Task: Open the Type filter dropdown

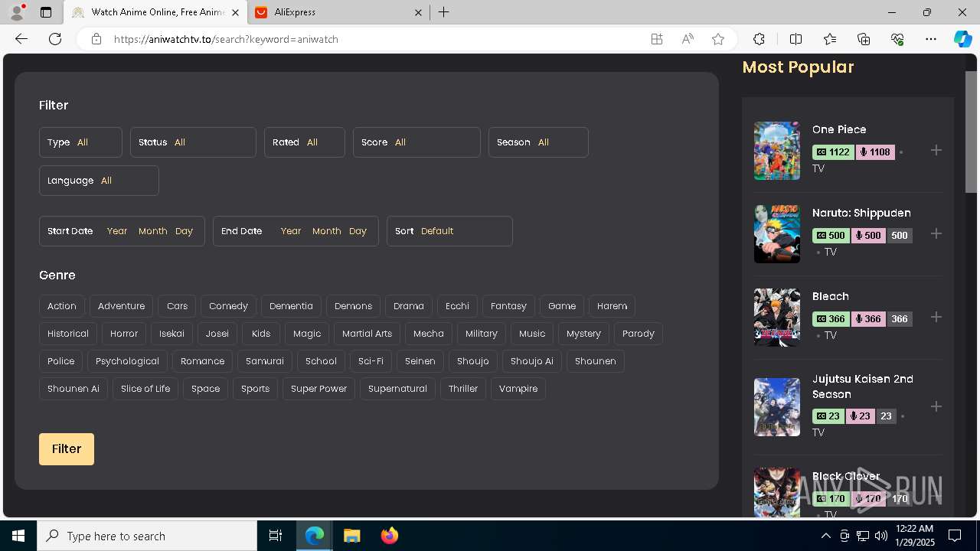Action: click(80, 142)
